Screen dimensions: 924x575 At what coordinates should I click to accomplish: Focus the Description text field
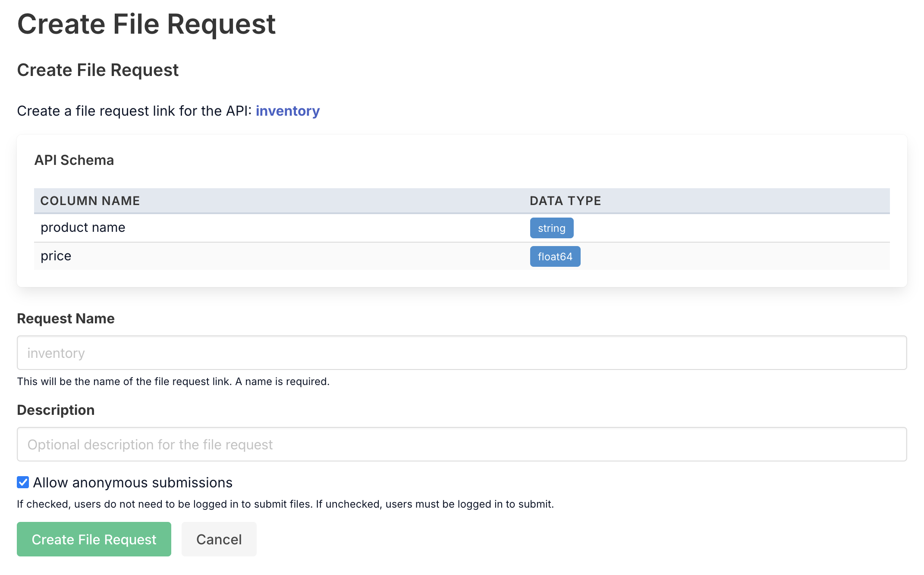click(x=462, y=444)
